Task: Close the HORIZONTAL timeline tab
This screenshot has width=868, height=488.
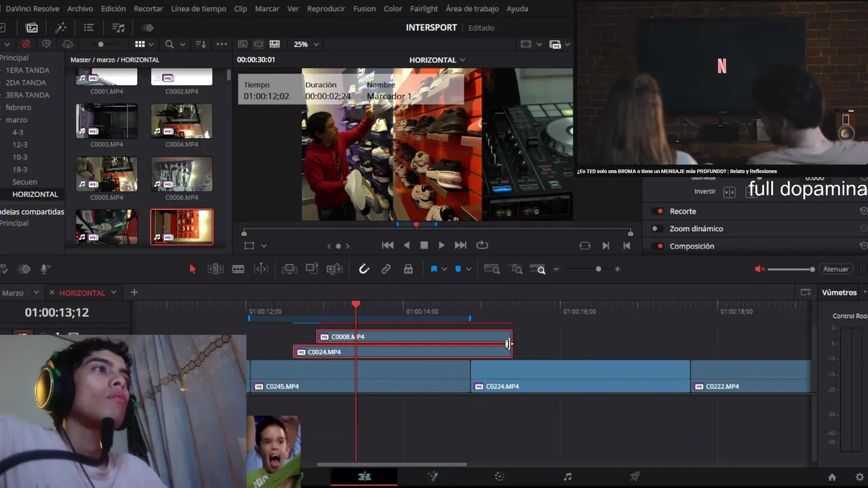Action: click(52, 293)
